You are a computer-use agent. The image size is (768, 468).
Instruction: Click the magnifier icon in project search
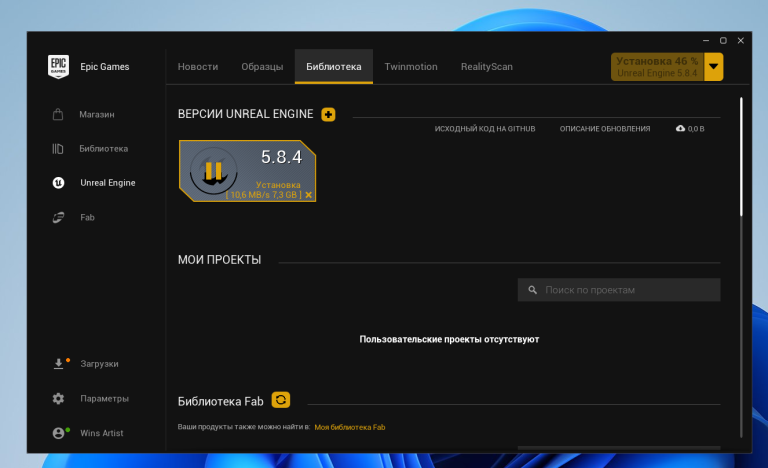pos(532,290)
